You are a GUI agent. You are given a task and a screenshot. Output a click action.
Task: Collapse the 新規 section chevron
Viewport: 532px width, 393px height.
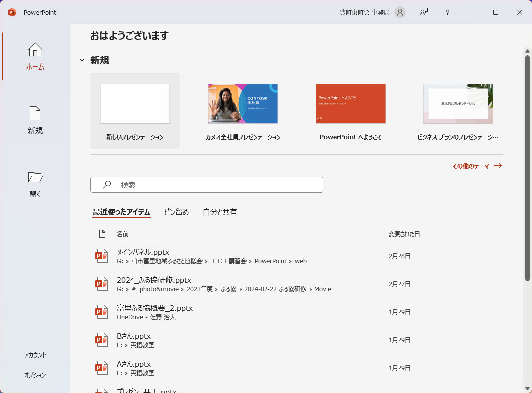[82, 60]
